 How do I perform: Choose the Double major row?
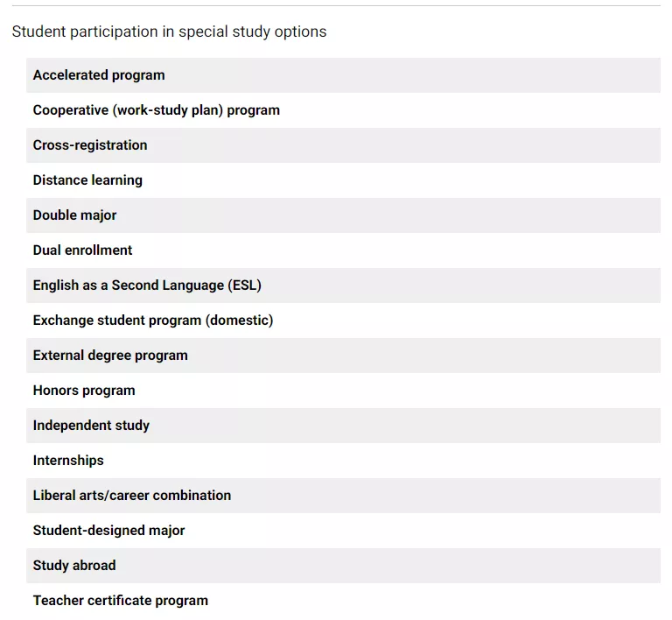pos(74,215)
